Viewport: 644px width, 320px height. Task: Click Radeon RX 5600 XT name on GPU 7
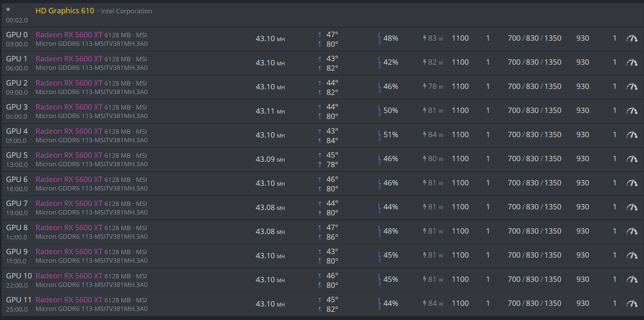pos(69,203)
